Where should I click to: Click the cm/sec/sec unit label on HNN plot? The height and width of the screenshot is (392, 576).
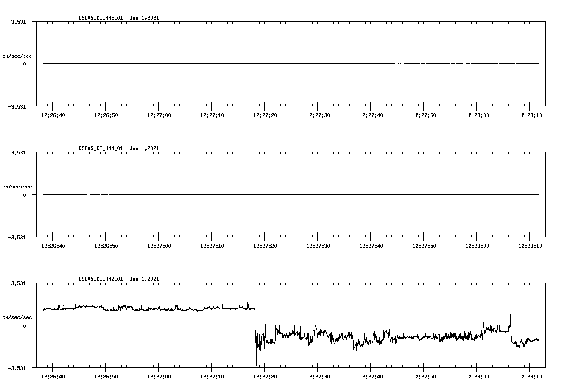coord(17,187)
